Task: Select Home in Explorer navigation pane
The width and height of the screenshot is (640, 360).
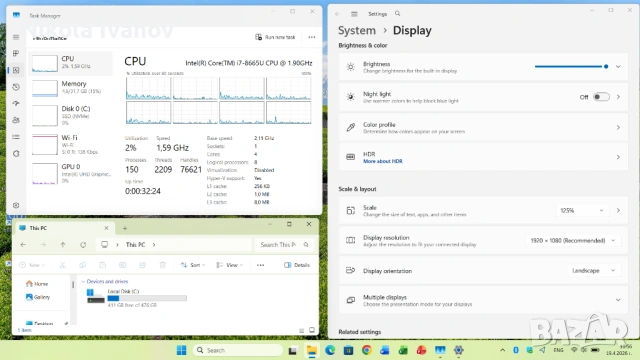Action: (x=37, y=284)
